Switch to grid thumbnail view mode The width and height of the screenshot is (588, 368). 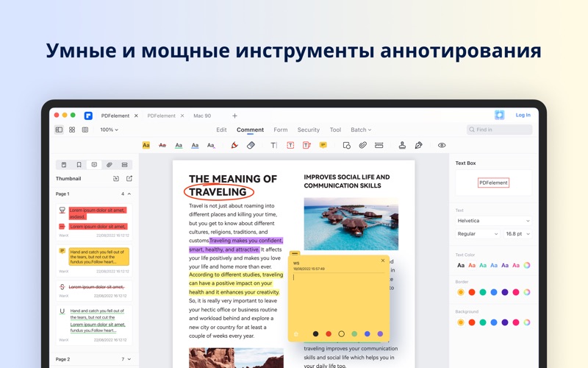[72, 130]
